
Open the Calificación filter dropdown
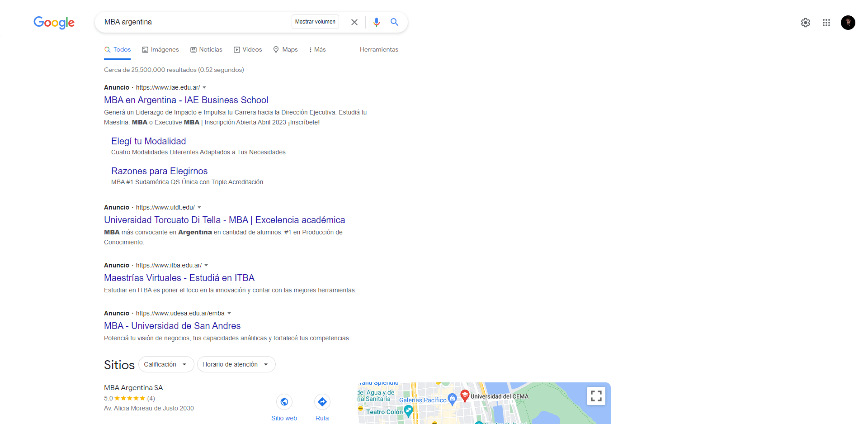(166, 364)
